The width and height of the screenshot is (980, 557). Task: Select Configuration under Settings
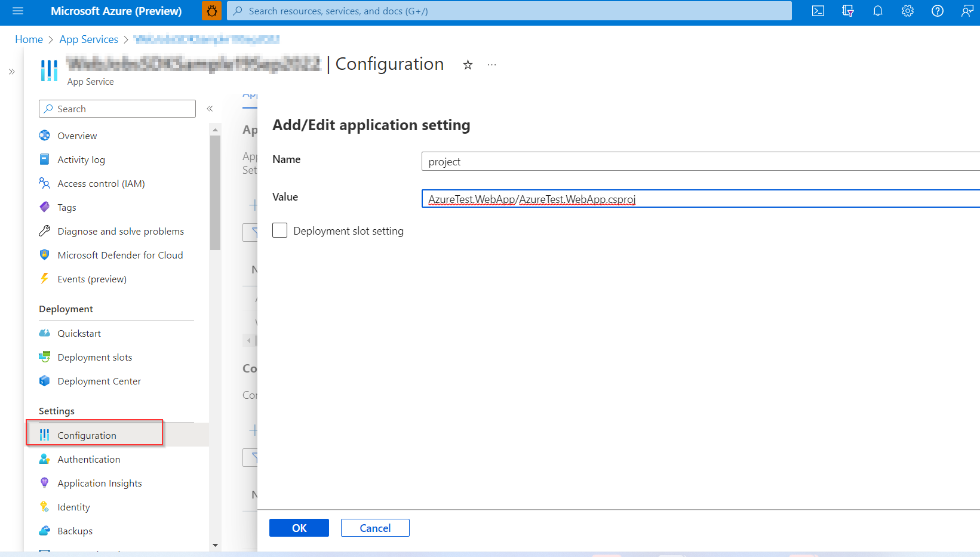[87, 435]
